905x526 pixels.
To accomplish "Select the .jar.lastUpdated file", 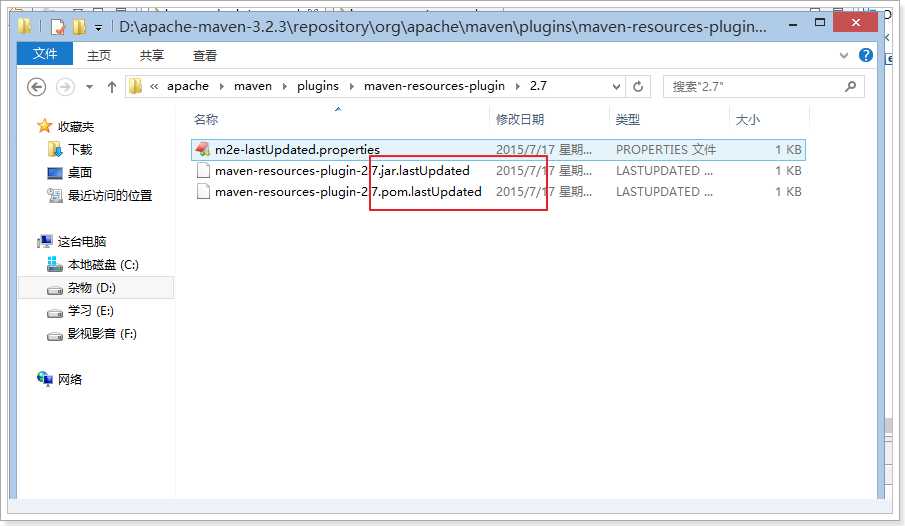I will 342,171.
